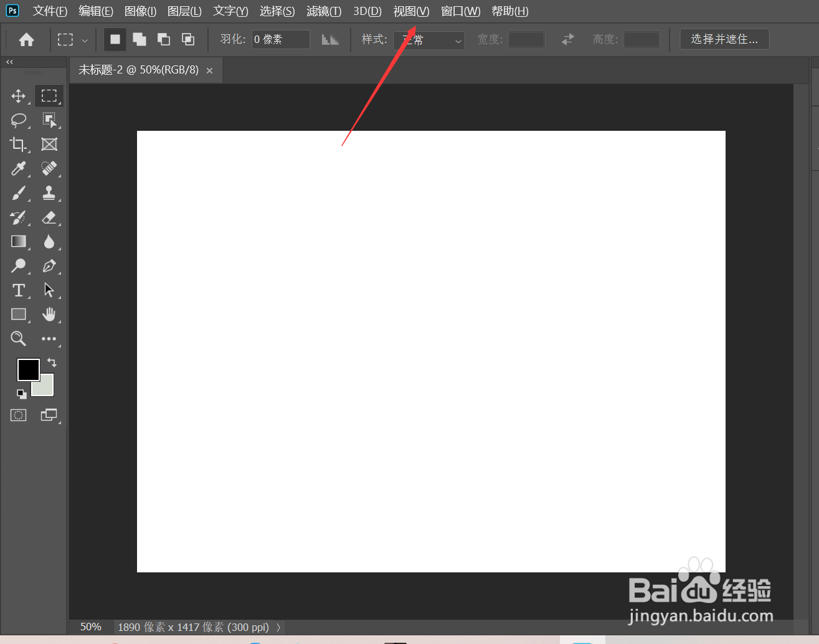This screenshot has height=644, width=819.
Task: Select the Clone Stamp tool
Action: [x=49, y=193]
